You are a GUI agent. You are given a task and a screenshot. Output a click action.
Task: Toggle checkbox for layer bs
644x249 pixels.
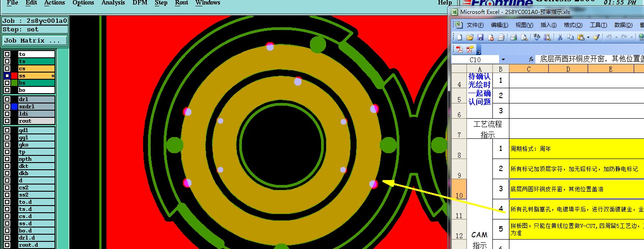point(7,83)
